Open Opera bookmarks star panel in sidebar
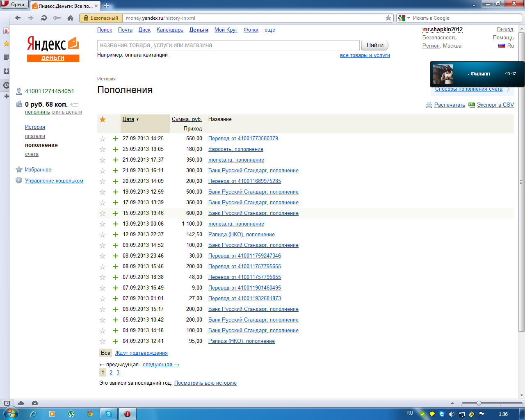The image size is (525, 420). 6,44
